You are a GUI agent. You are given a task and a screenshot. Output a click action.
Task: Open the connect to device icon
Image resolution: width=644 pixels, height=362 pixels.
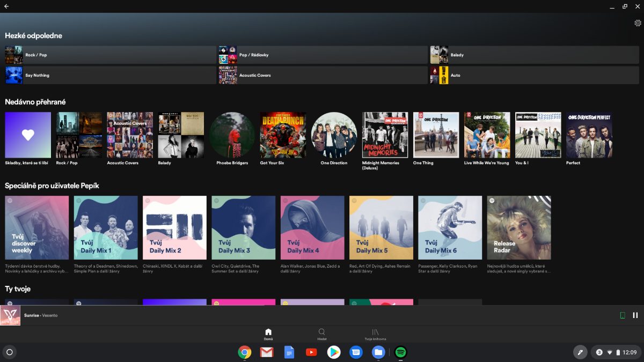pos(623,315)
